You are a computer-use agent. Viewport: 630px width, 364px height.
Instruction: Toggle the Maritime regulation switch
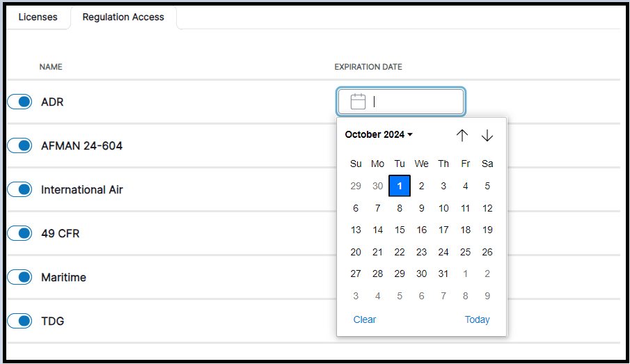pyautogui.click(x=20, y=277)
